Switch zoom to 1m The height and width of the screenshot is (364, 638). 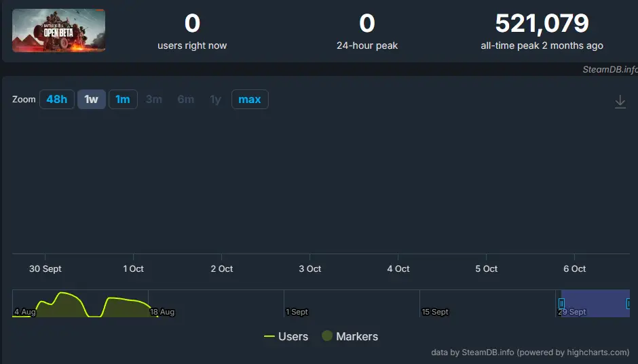(123, 100)
